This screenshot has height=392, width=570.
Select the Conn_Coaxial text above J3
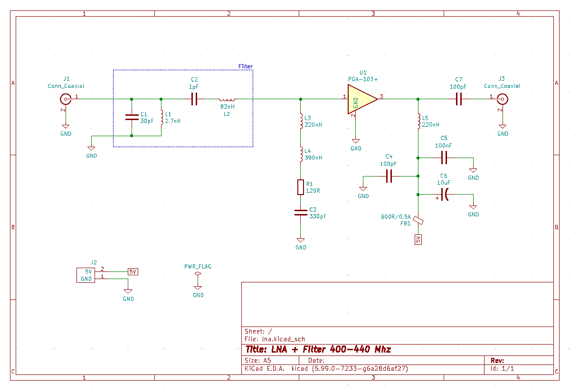click(502, 86)
